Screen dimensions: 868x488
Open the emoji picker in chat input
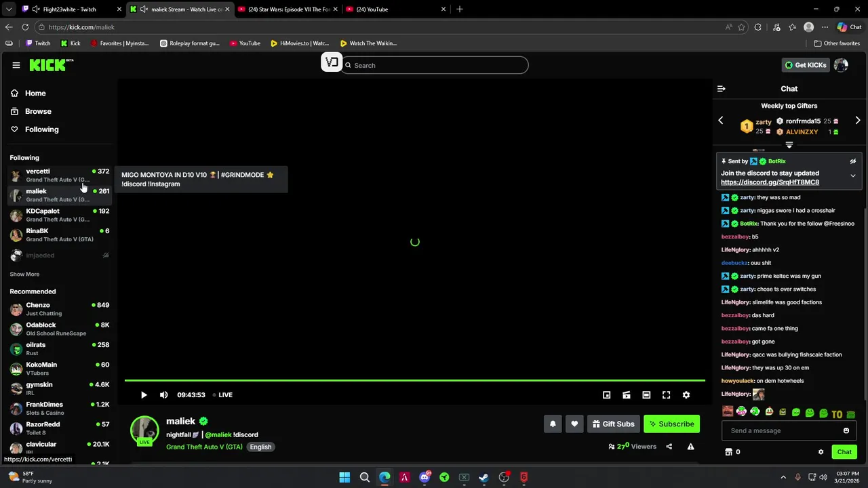point(846,430)
